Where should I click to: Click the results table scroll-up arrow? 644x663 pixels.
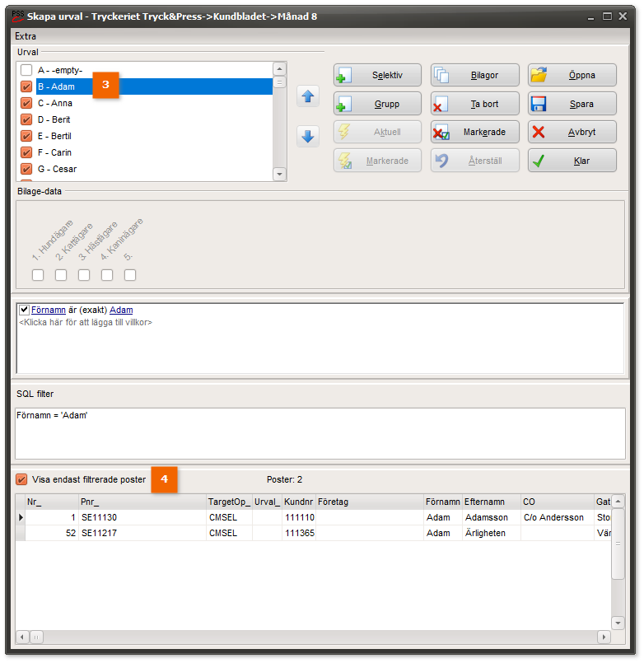point(618,502)
